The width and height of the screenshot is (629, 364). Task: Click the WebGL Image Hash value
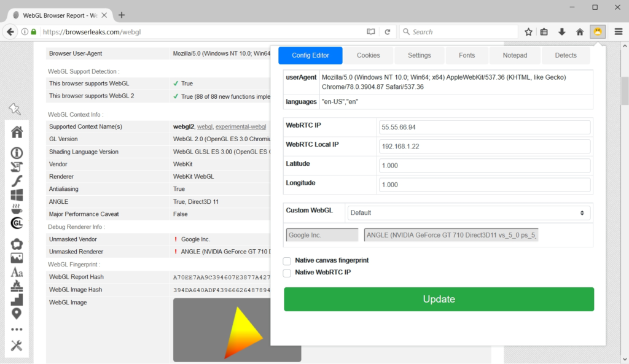(x=222, y=290)
